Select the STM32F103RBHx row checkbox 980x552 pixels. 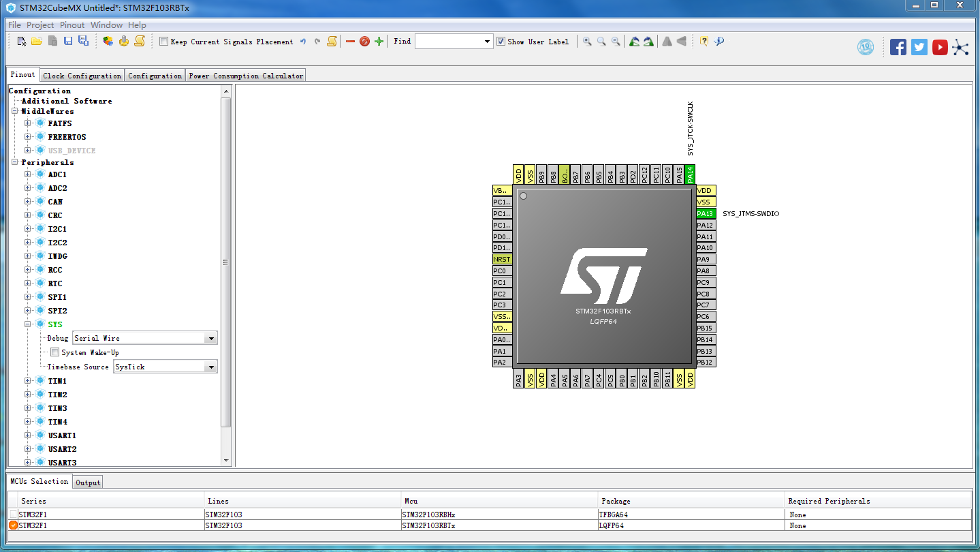click(14, 515)
